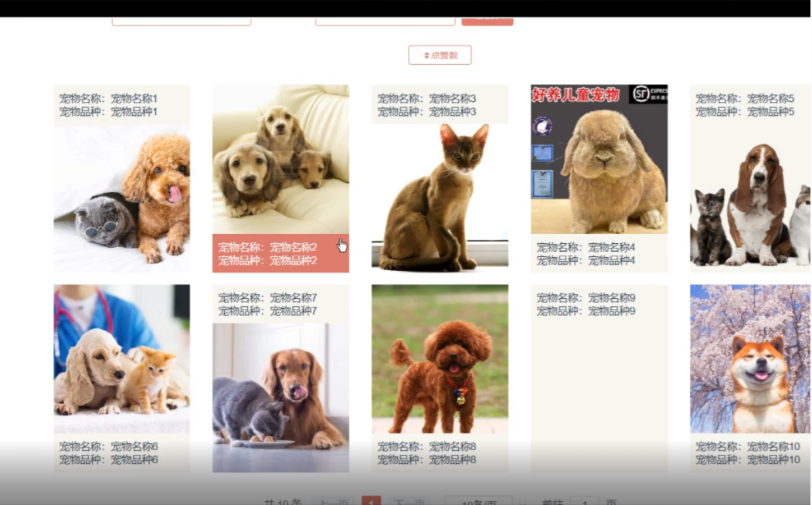Select the spaniel and kitten vet photo
This screenshot has width=812, height=505.
121,358
